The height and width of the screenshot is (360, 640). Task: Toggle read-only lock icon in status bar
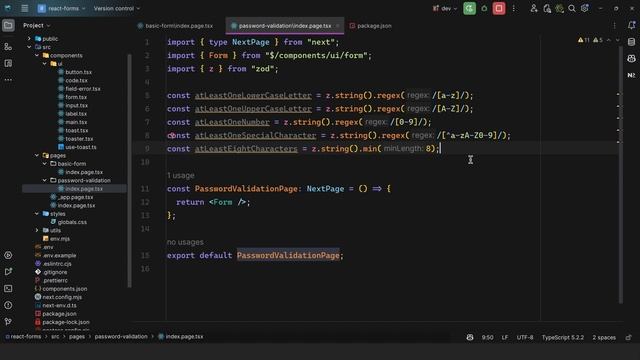point(629,337)
